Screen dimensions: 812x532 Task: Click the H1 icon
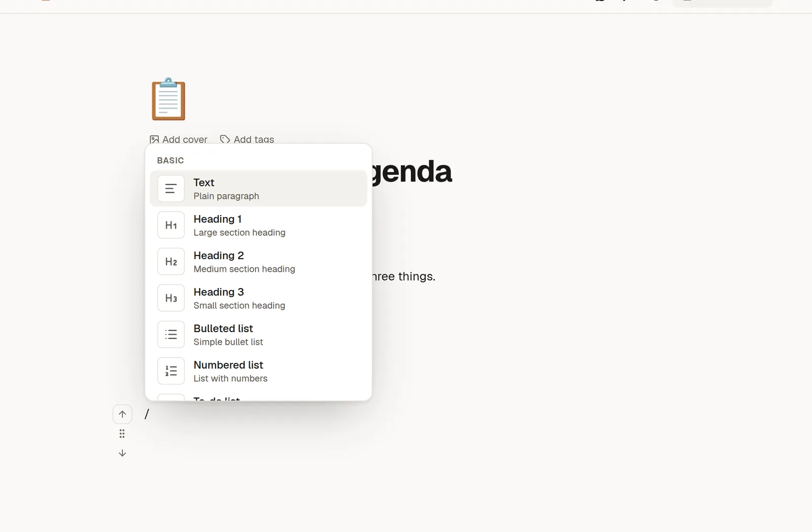171,225
